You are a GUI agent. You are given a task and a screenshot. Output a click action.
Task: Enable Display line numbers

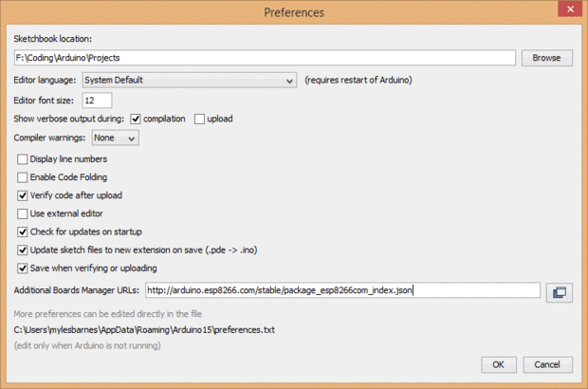(23, 158)
